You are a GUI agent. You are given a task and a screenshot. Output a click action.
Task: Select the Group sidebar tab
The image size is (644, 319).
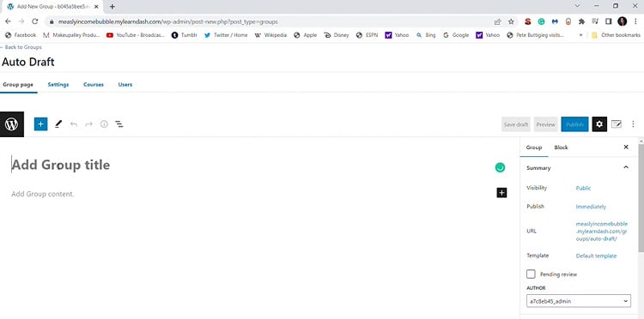(x=534, y=147)
